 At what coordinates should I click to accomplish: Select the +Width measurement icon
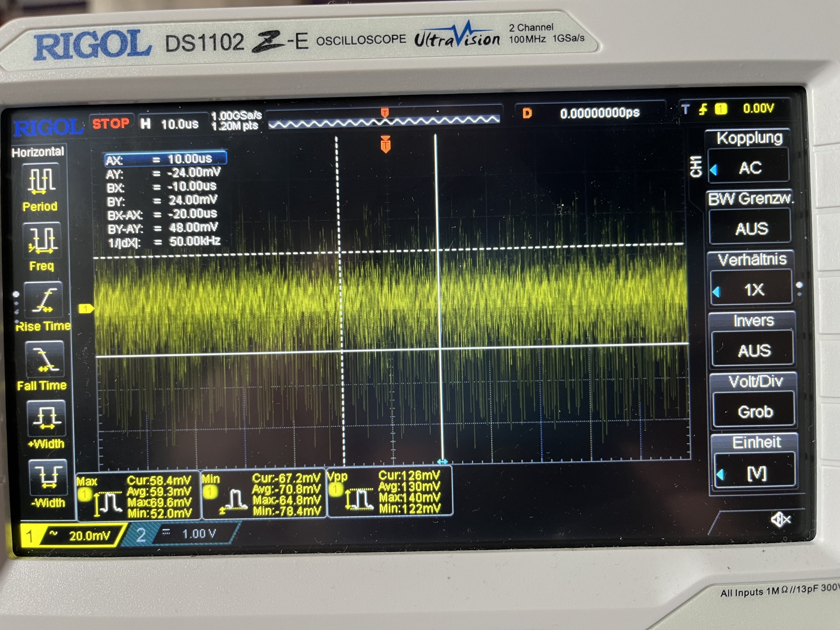[x=46, y=418]
